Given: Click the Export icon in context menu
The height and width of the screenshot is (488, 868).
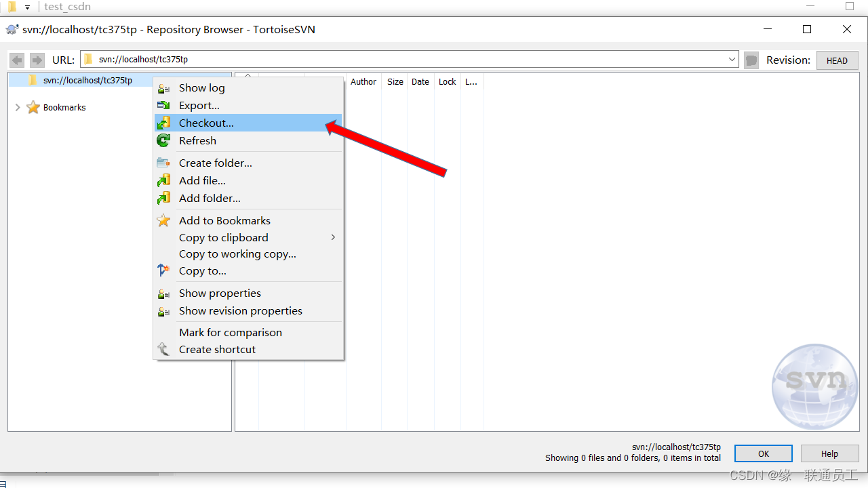Looking at the screenshot, I should click(x=163, y=105).
